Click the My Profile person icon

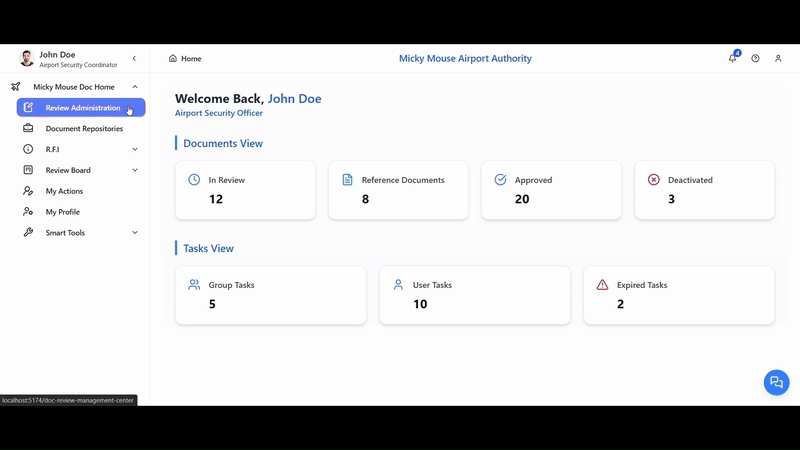coord(28,212)
